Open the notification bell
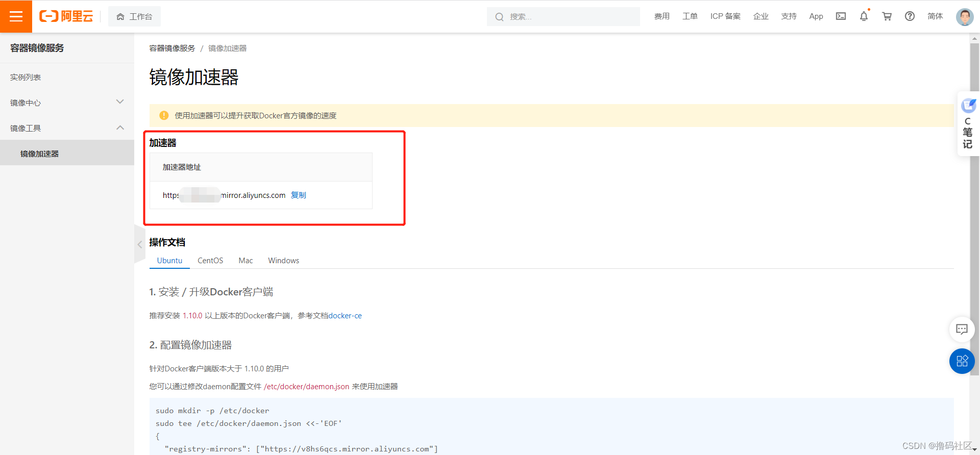The height and width of the screenshot is (455, 980). coord(864,16)
